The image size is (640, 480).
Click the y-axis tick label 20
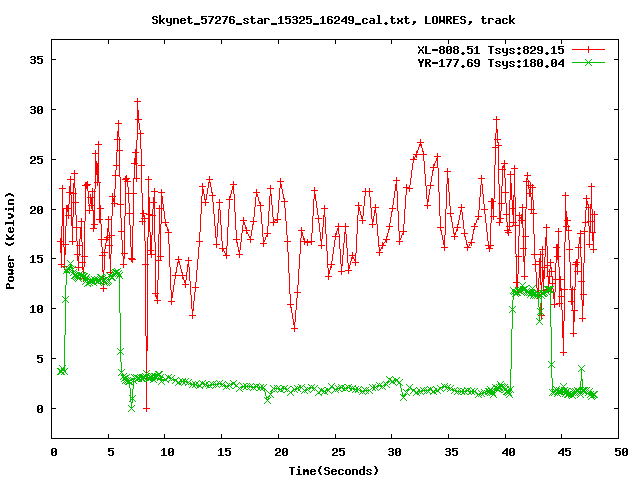(x=36, y=209)
